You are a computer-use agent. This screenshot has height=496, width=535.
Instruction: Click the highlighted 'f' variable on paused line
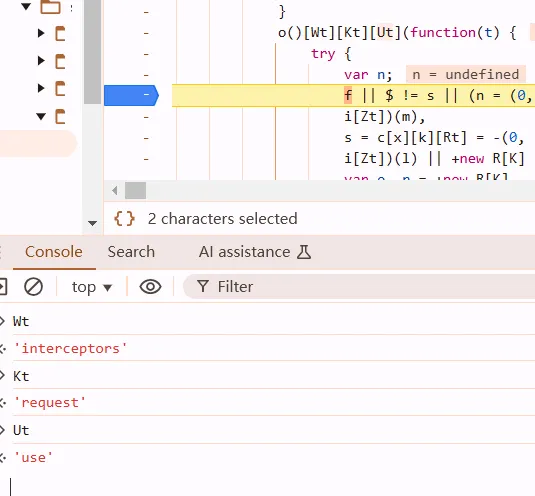coord(348,96)
